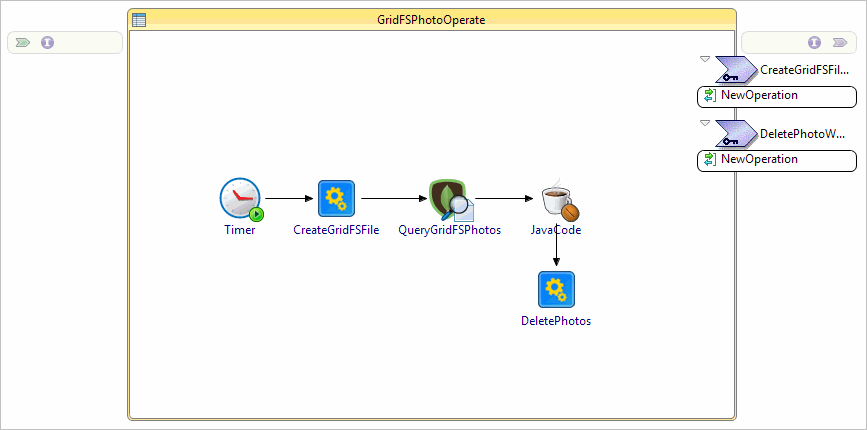The image size is (867, 430).
Task: Click operation icon under DeletePhotoW... reference
Action: coord(710,160)
